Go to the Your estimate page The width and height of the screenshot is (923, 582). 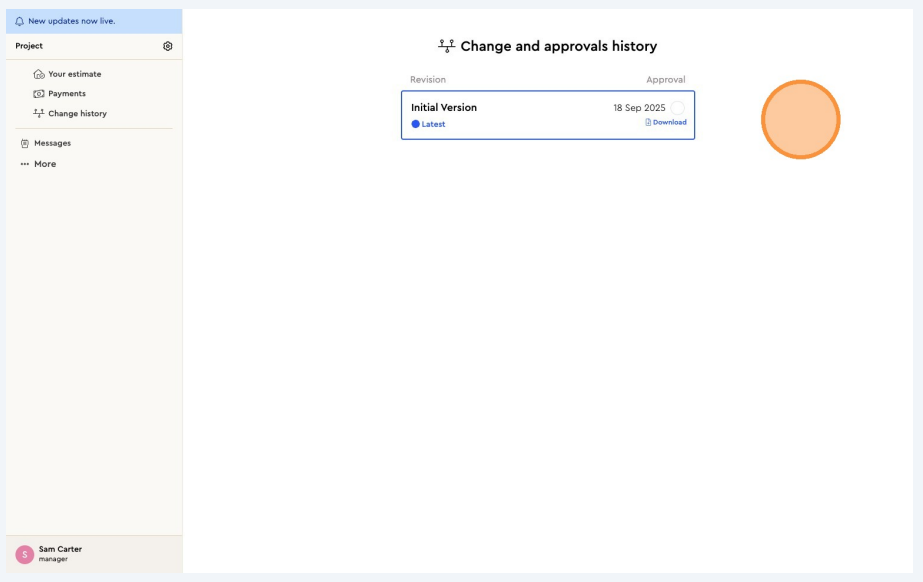point(74,74)
